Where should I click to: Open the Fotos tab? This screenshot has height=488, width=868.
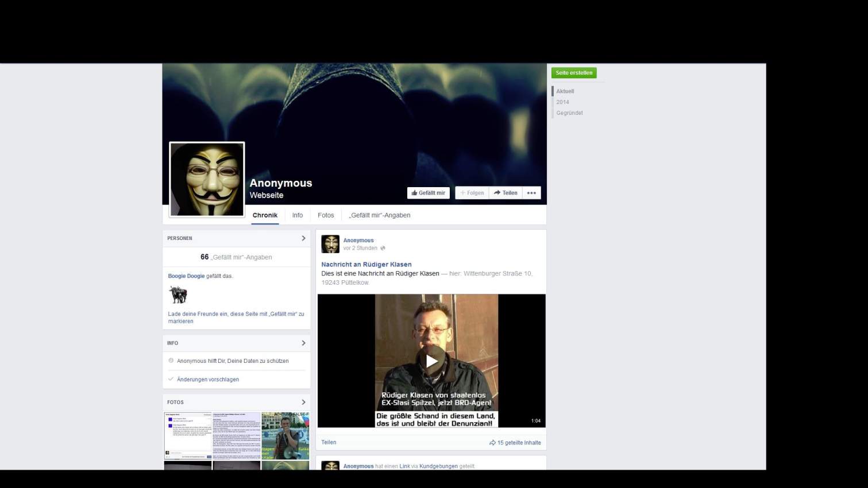click(326, 215)
